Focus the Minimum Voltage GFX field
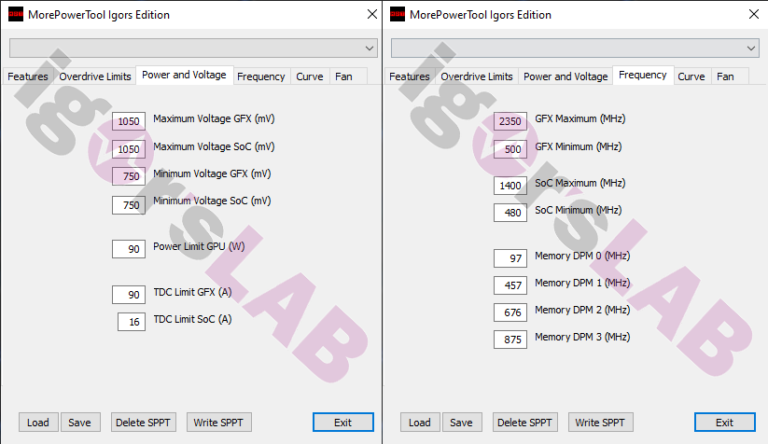Screen dimensions: 768x444 pos(129,176)
